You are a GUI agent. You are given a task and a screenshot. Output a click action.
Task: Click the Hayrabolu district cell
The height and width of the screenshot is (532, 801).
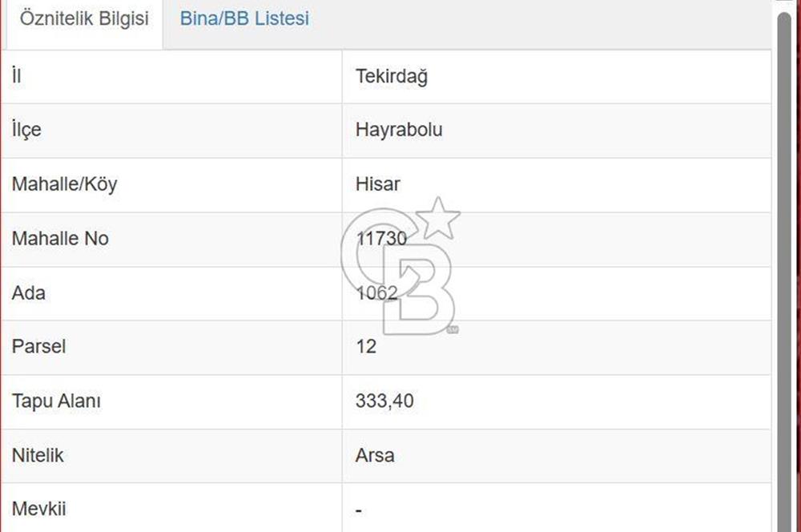398,130
